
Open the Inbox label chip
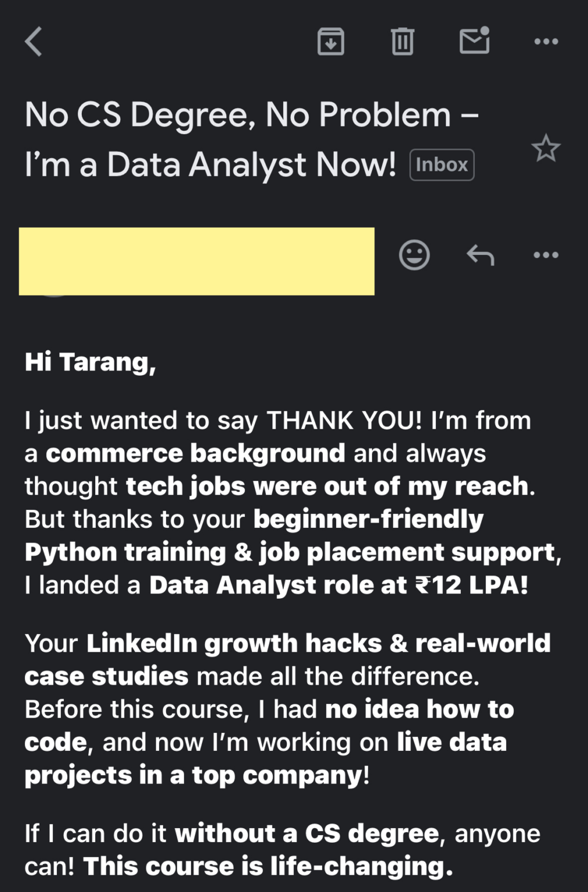(x=442, y=165)
